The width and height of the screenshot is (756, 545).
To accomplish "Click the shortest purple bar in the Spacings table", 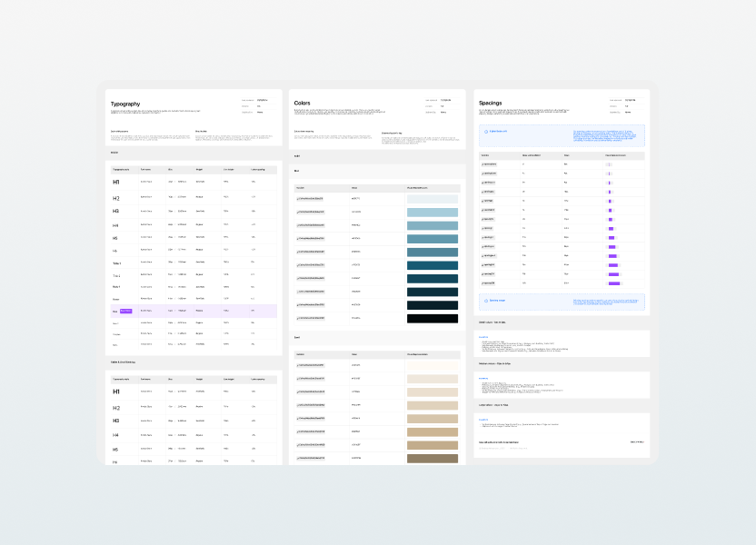I will 609,164.
